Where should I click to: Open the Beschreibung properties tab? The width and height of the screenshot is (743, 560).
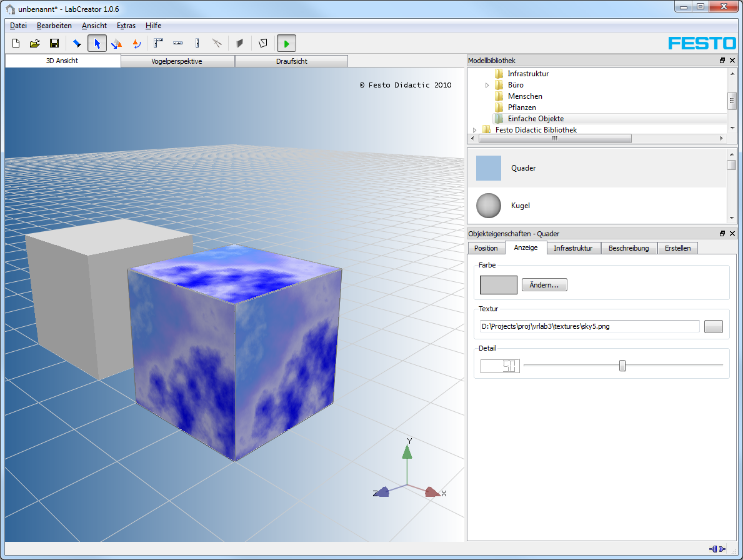point(629,248)
